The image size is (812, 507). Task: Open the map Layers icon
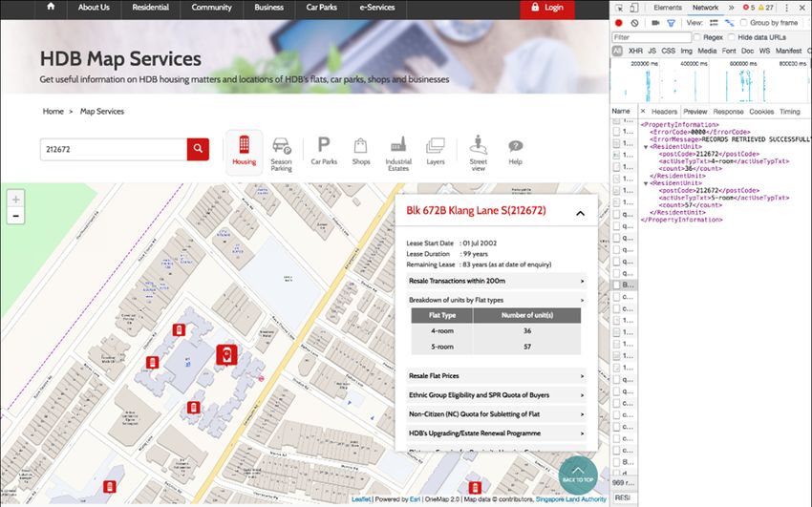pos(436,151)
